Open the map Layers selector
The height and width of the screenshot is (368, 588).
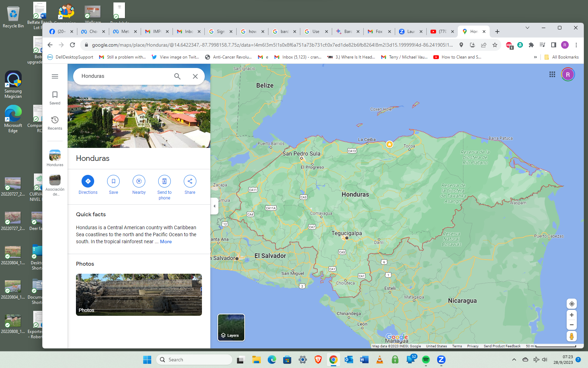231,327
